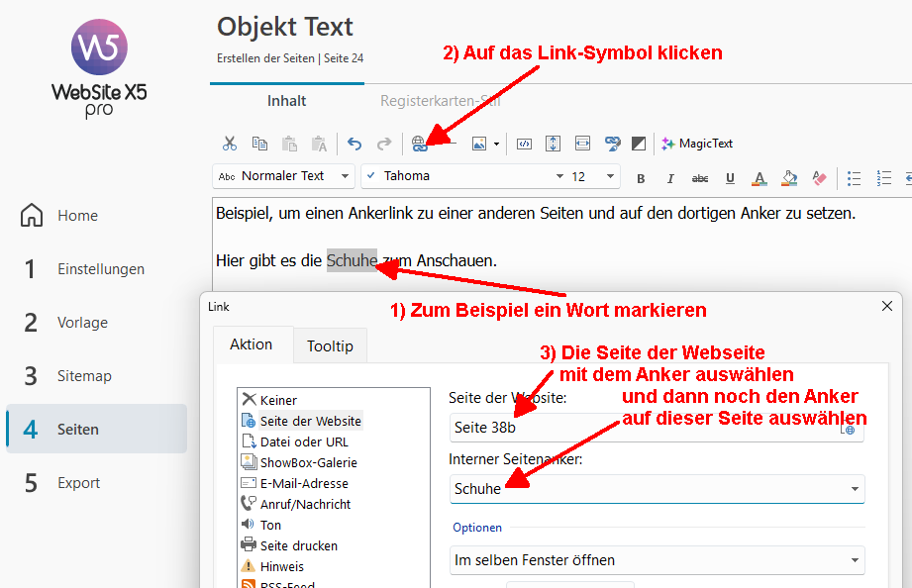
Task: Click the Insert Image icon
Action: tap(478, 144)
